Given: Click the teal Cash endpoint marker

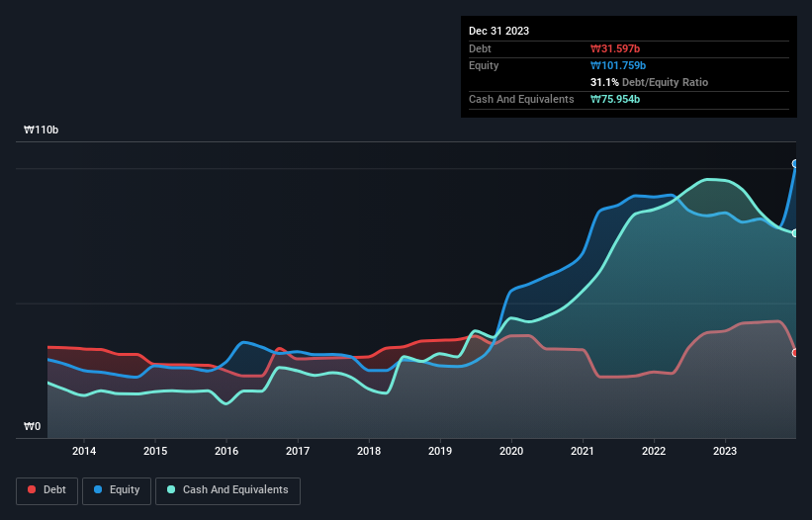Looking at the screenshot, I should [795, 233].
